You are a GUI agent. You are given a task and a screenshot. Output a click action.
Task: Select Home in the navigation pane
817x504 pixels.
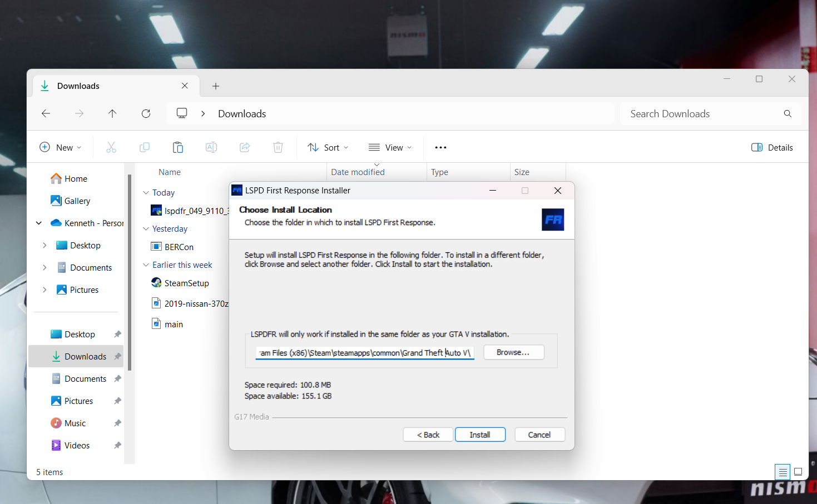coord(76,179)
